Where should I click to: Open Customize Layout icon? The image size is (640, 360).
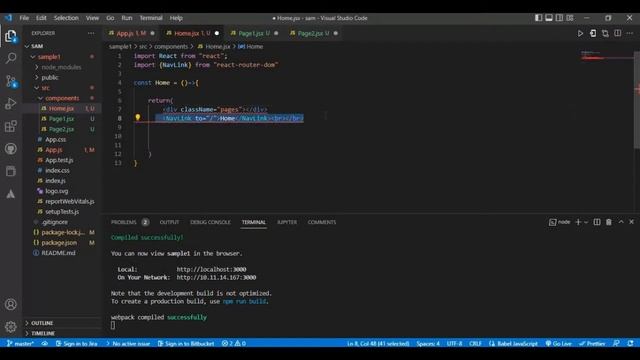pyautogui.click(x=570, y=18)
